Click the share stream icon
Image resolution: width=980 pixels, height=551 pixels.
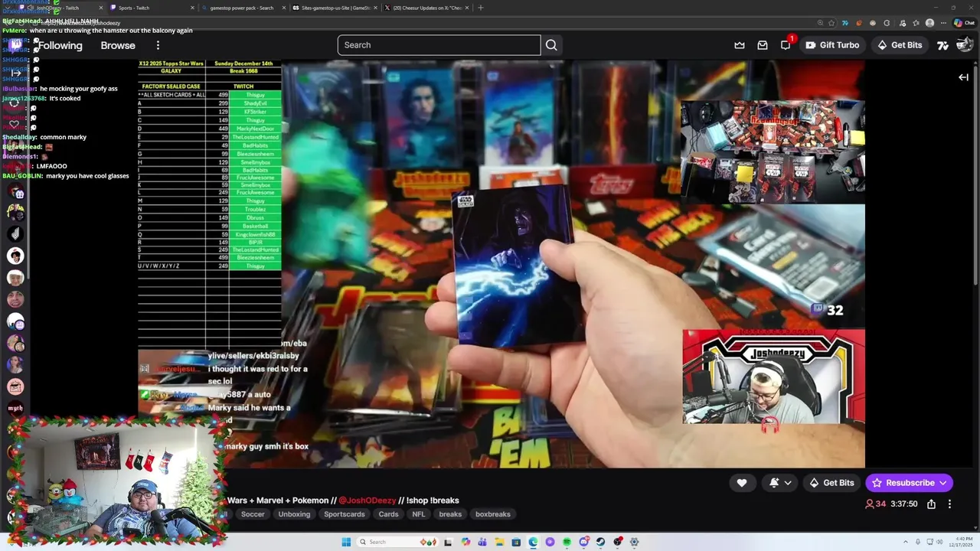coord(931,504)
